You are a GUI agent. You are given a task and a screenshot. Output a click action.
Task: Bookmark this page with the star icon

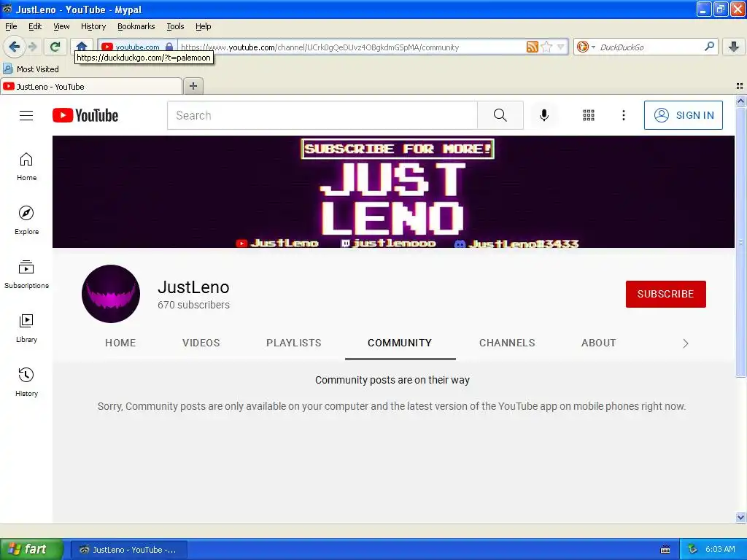click(x=546, y=47)
